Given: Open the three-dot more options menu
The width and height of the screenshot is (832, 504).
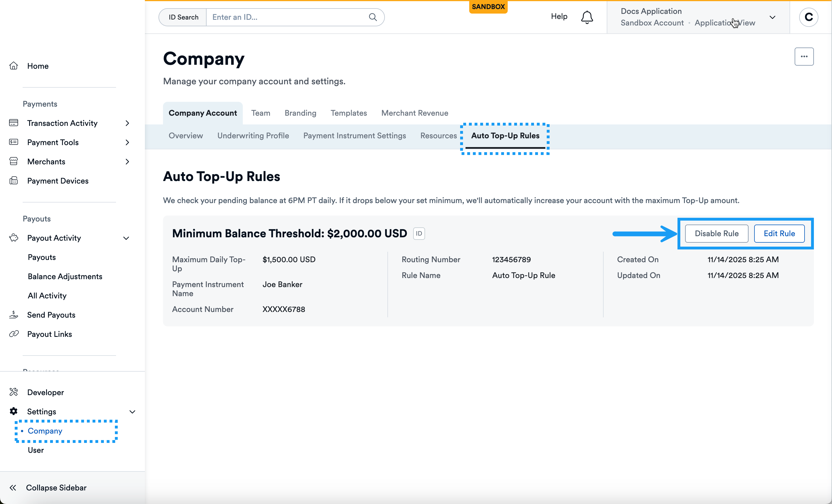Looking at the screenshot, I should click(804, 56).
